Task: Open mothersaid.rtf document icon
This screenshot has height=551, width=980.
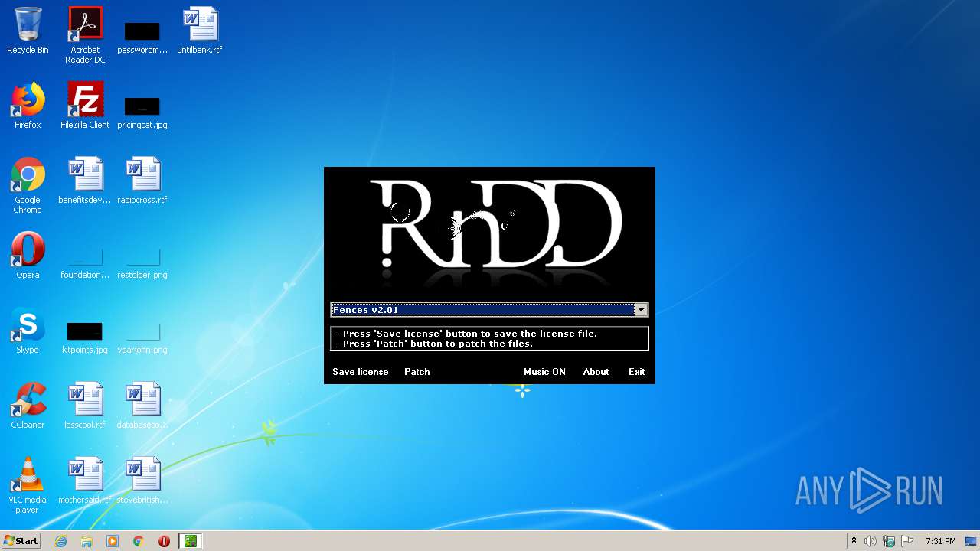Action: (85, 481)
